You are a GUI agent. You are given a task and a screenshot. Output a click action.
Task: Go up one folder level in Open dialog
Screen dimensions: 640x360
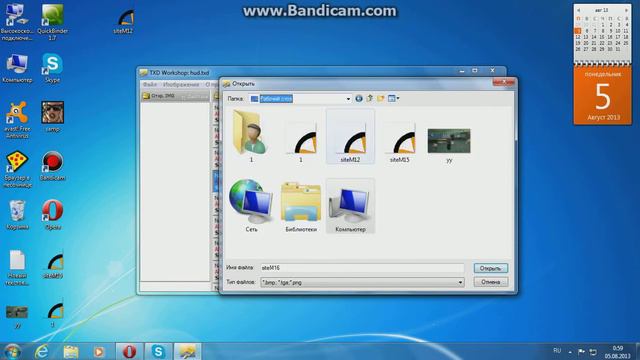click(x=369, y=98)
